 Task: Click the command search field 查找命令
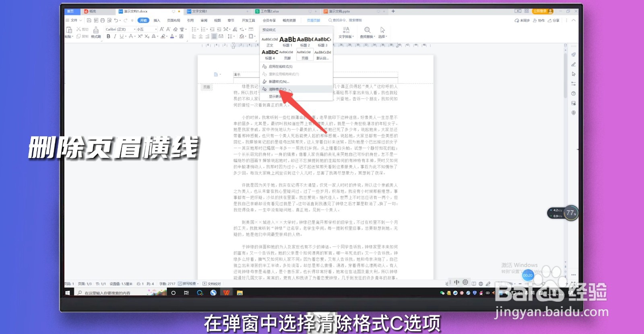coord(345,20)
